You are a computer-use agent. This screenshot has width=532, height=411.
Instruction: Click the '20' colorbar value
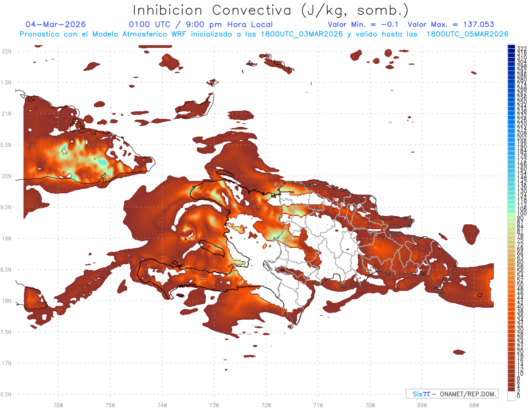[x=520, y=351]
